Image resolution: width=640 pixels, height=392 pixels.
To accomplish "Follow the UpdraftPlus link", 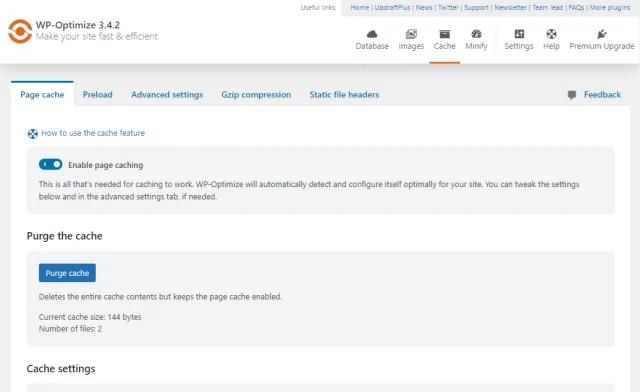I will coord(392,7).
